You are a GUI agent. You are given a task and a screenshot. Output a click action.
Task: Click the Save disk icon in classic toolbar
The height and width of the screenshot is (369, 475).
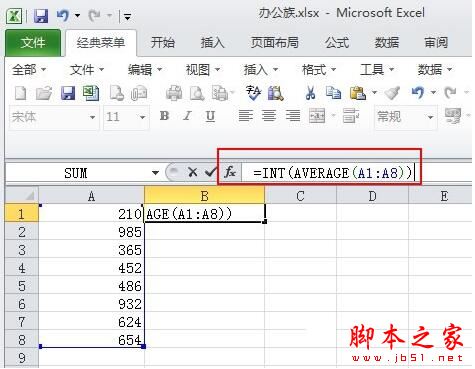pyautogui.click(x=68, y=93)
